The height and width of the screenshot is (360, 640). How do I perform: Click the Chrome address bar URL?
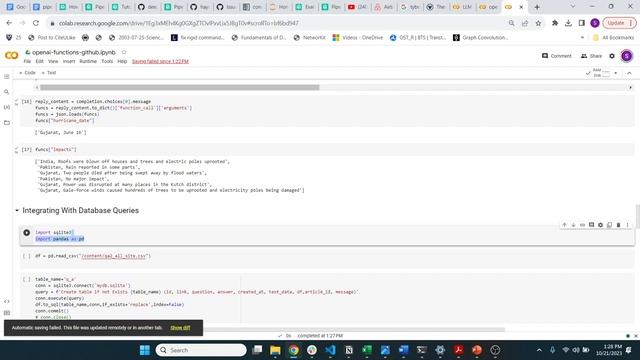[179, 23]
